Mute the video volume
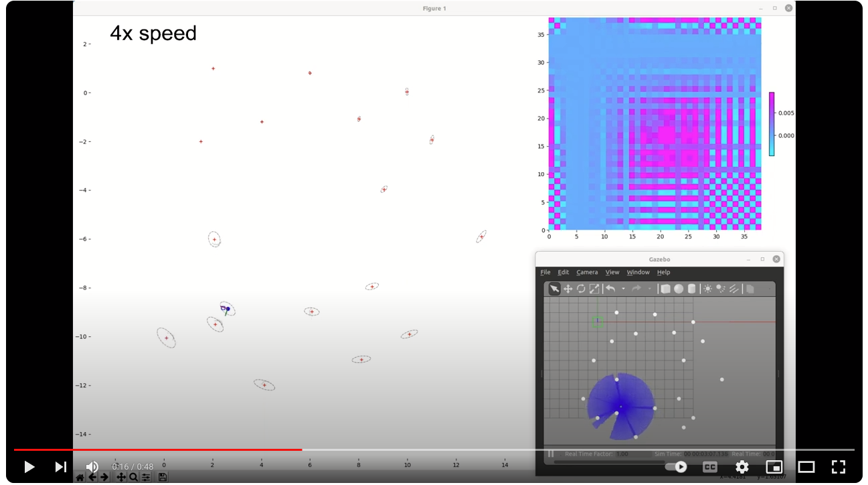Screen dimensions: 868x485 coord(92,467)
